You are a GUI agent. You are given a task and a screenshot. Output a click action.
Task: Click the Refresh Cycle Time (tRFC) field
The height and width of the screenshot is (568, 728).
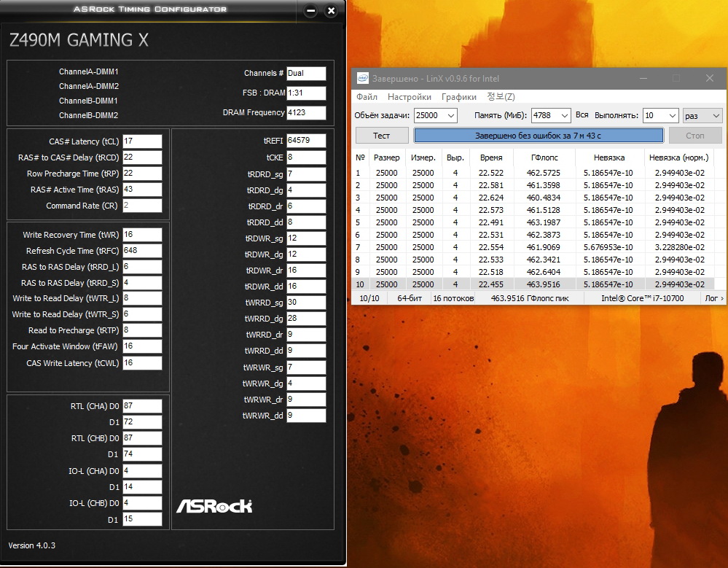point(142,250)
